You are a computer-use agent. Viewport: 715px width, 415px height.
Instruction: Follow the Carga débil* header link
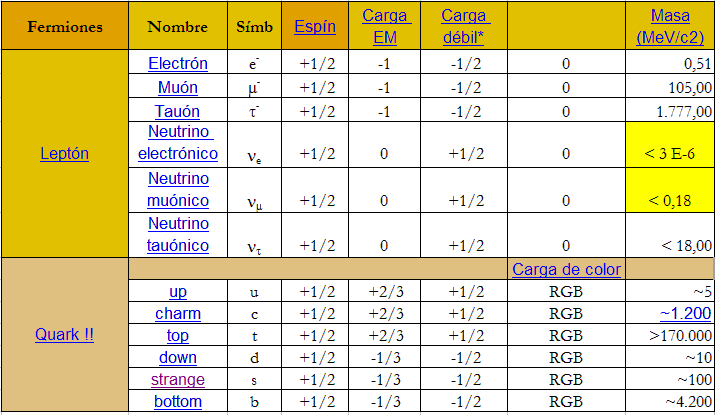click(x=464, y=27)
